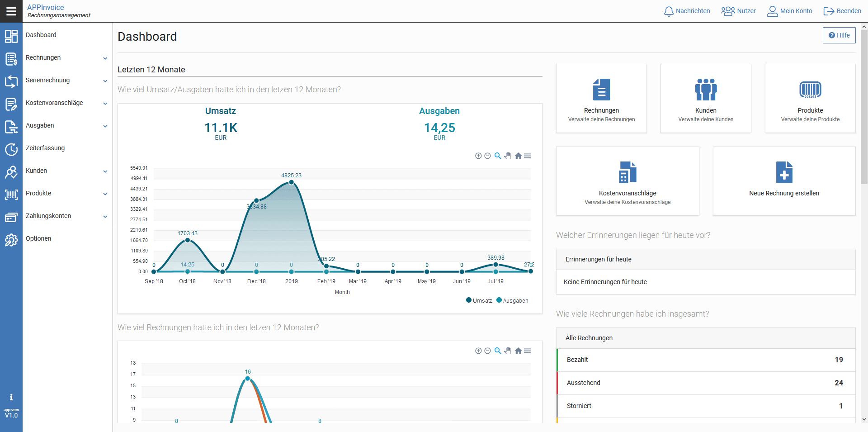This screenshot has height=432, width=868.
Task: Open the Produkte verwalten tile
Action: click(x=810, y=98)
